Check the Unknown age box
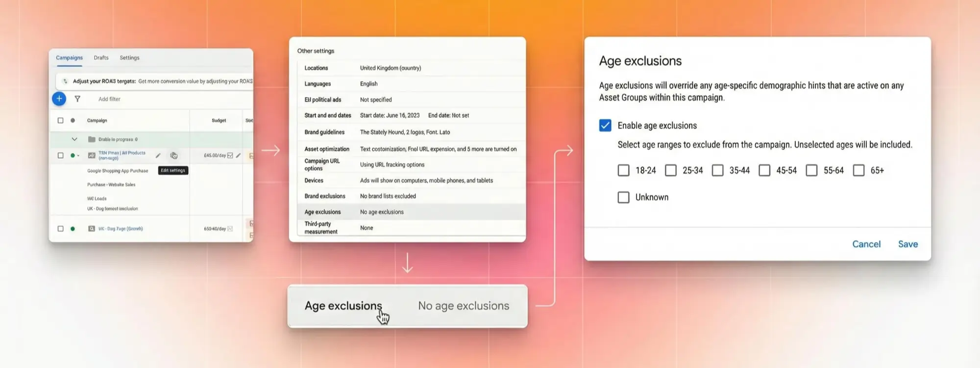The width and height of the screenshot is (980, 368). 623,197
